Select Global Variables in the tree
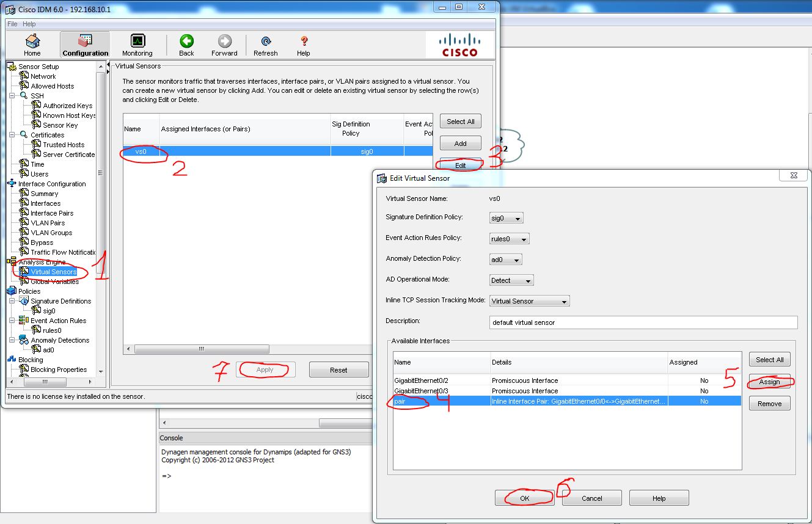The width and height of the screenshot is (812, 524). pos(54,282)
